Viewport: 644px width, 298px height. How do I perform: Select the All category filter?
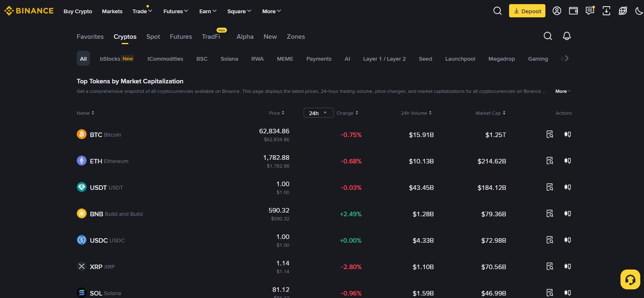click(x=83, y=58)
